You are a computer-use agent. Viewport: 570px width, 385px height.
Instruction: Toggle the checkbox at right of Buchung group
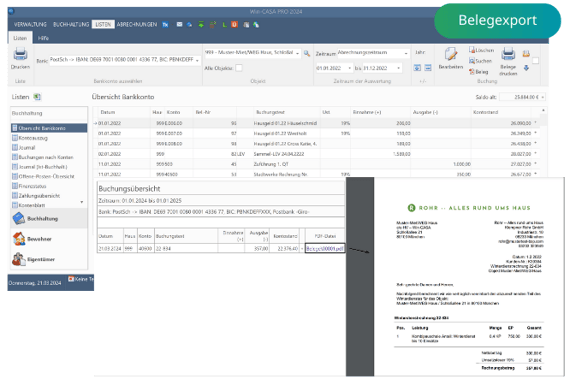coord(535,61)
